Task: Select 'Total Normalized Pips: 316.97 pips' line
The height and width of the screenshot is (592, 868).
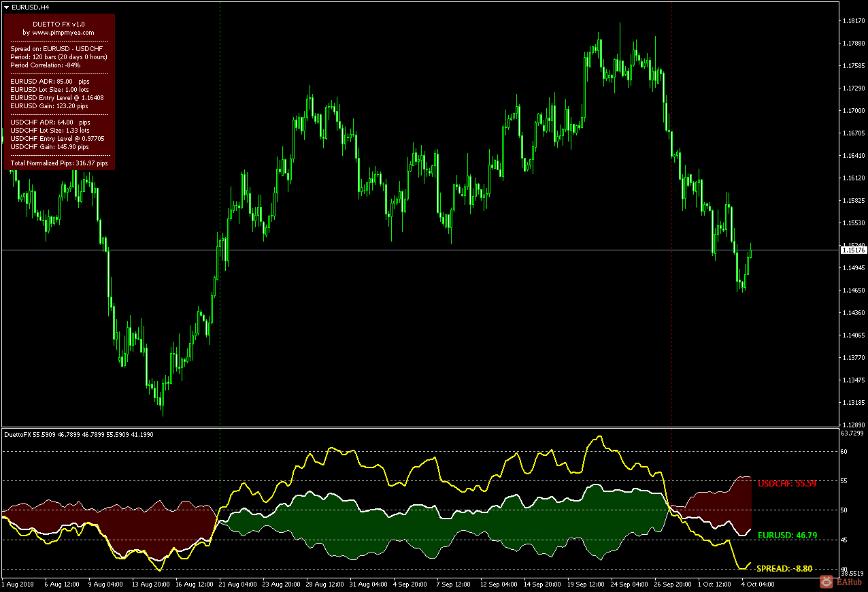Action: pos(59,163)
